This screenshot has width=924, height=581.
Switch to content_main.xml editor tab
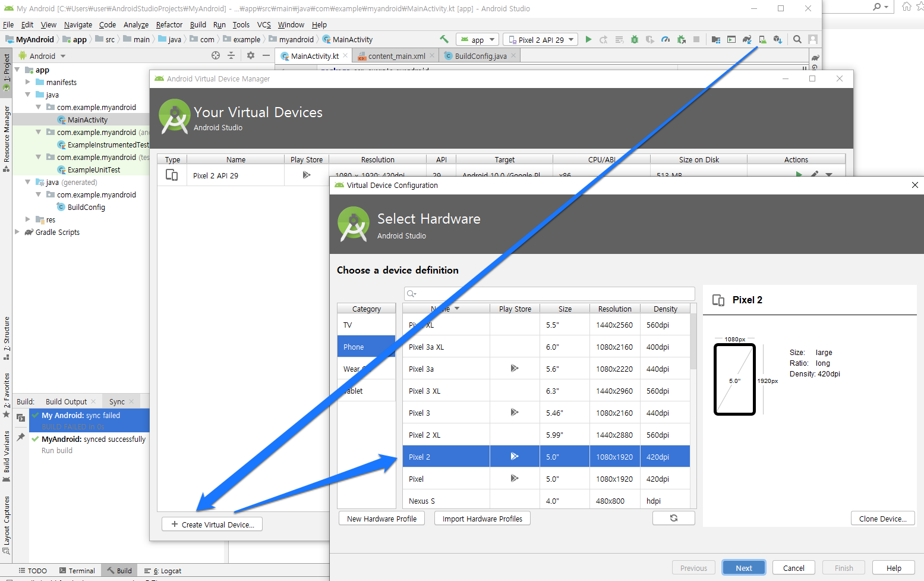click(396, 56)
